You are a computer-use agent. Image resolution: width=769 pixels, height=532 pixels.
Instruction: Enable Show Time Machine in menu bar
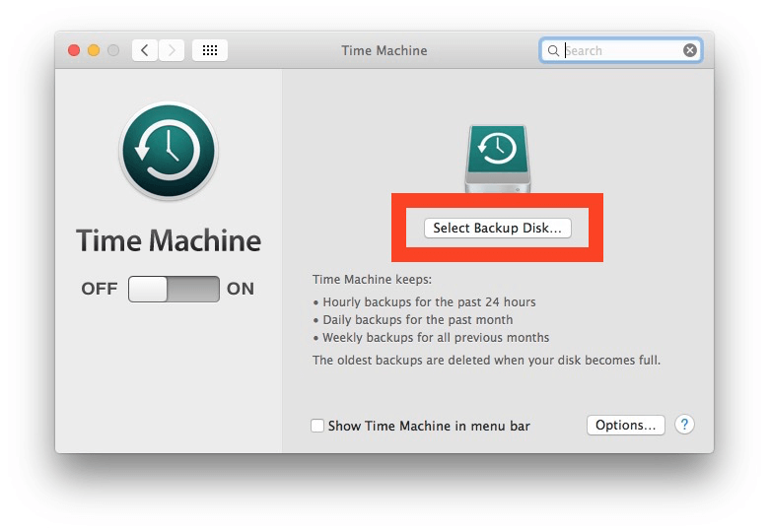point(317,426)
